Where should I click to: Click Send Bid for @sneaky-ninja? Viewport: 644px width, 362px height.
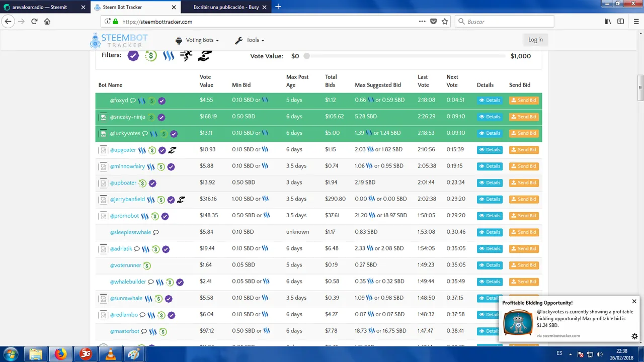[x=524, y=117]
